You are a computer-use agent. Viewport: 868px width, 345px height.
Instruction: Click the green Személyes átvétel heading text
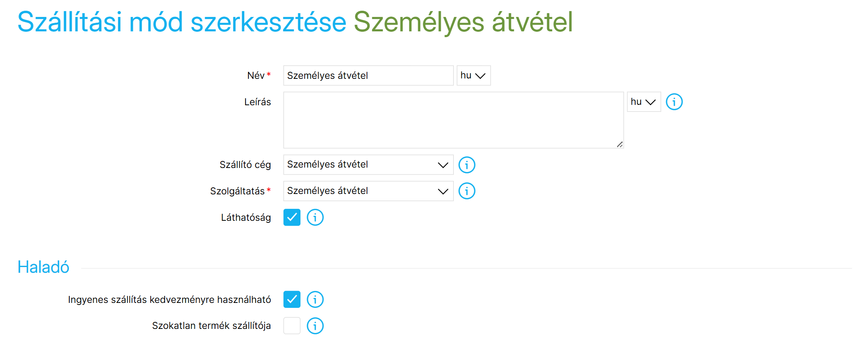pos(463,22)
